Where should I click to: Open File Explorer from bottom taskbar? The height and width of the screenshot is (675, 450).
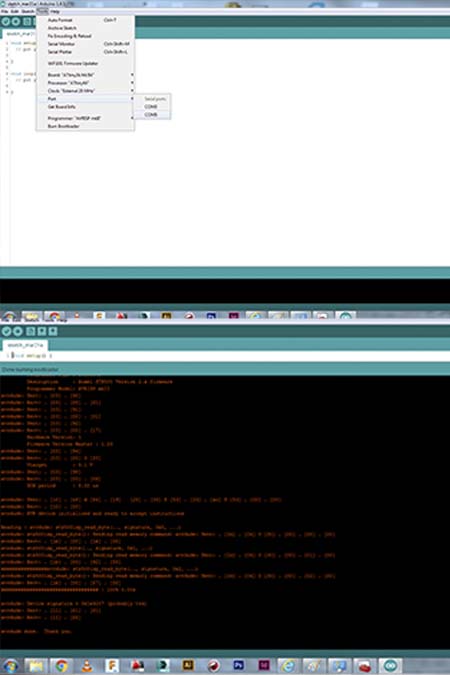pyautogui.click(x=36, y=666)
